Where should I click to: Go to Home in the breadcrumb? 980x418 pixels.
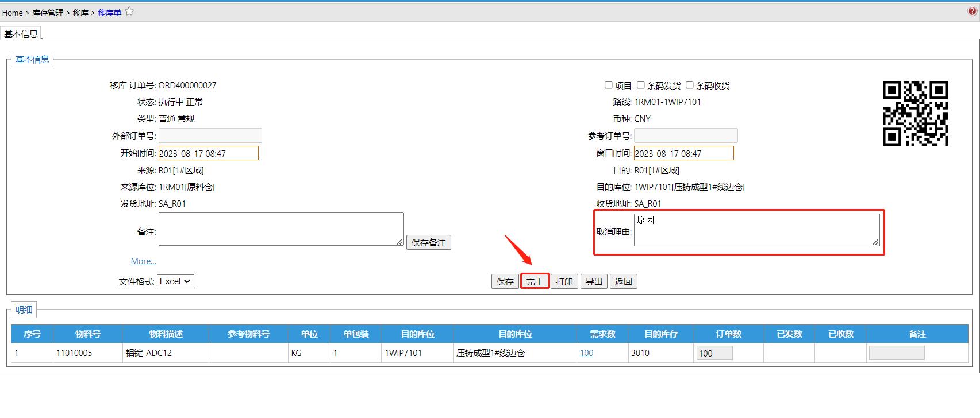click(x=12, y=13)
